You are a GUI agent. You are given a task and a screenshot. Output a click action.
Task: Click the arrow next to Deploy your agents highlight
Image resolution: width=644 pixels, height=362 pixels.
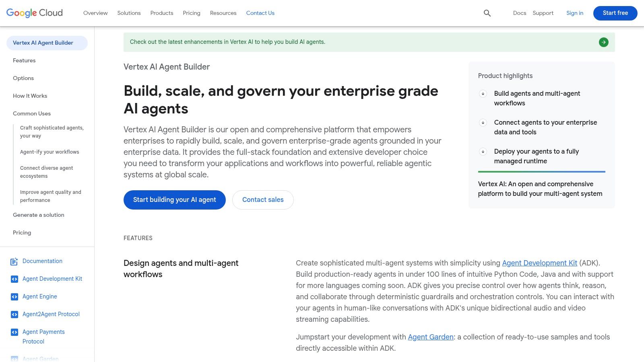[x=483, y=152]
